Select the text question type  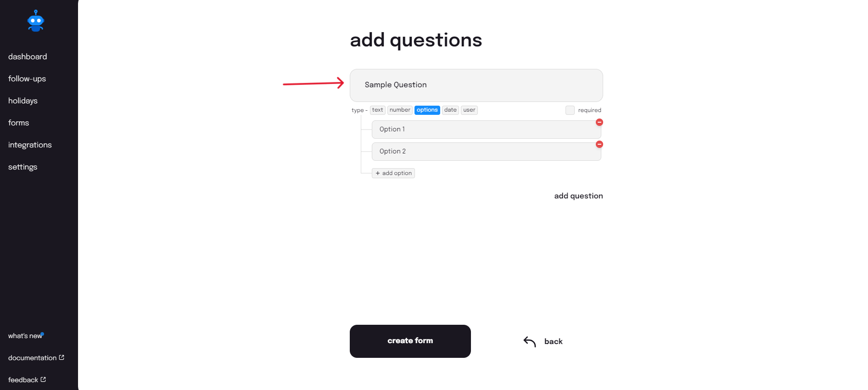(377, 110)
